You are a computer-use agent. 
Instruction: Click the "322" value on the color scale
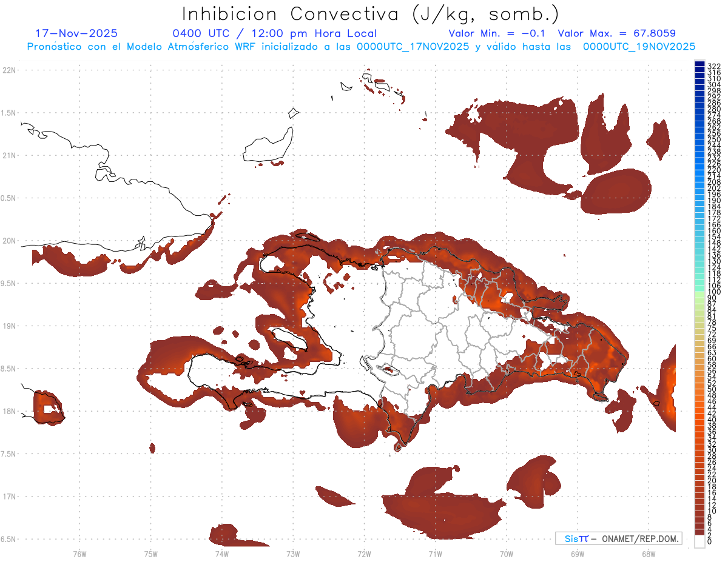point(713,65)
